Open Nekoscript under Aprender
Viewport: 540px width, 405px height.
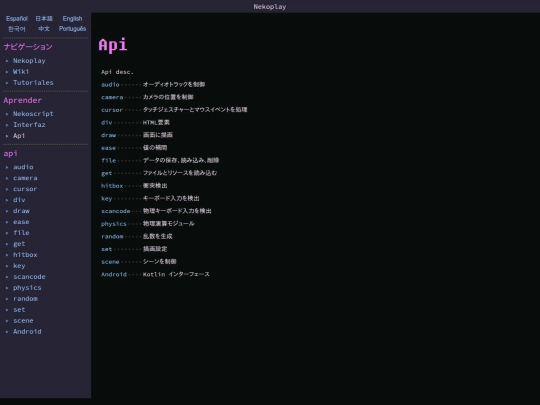pos(33,114)
